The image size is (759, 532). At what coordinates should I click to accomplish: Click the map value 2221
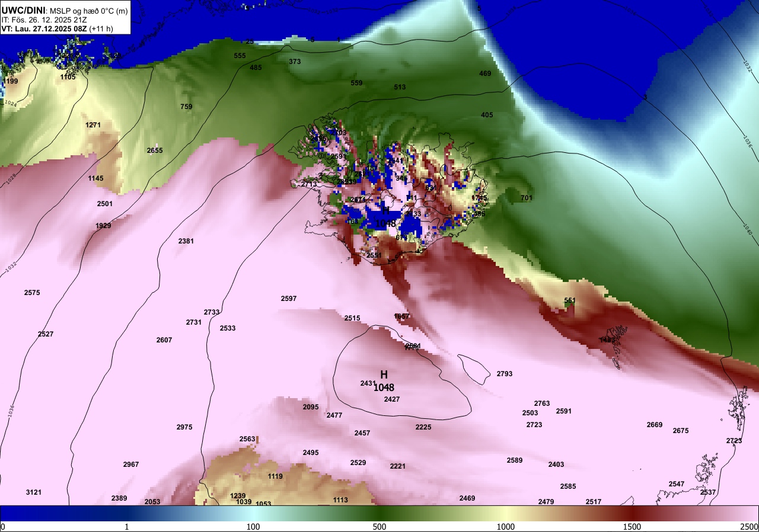(x=398, y=466)
